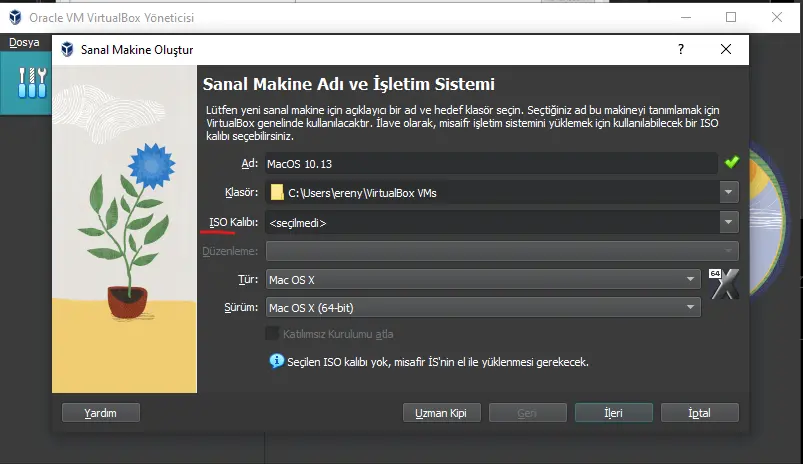Open the Sürüm dropdown showing Mac OS X (64-bit)
Viewport: 803px width, 464px height.
(x=483, y=308)
